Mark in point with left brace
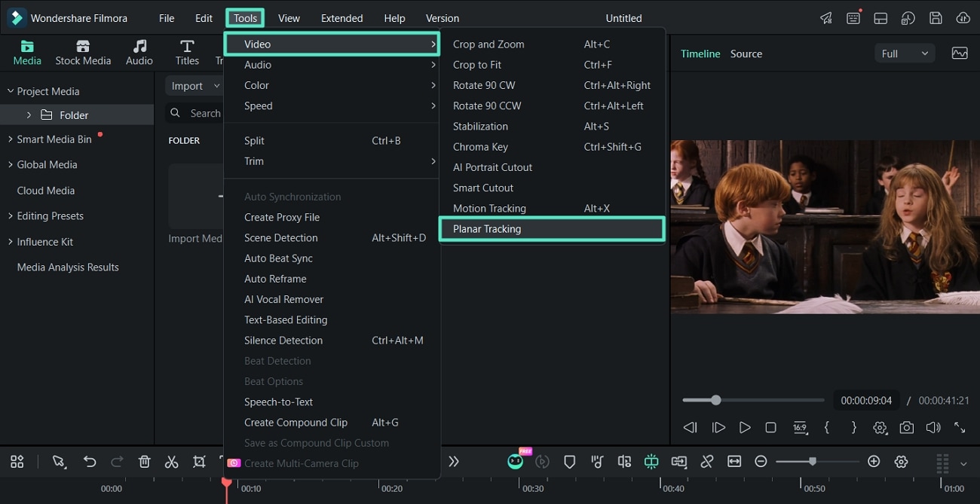 827,427
